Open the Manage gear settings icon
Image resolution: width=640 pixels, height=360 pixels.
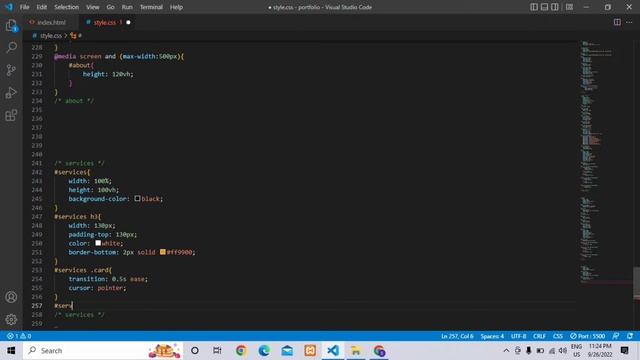point(11,319)
